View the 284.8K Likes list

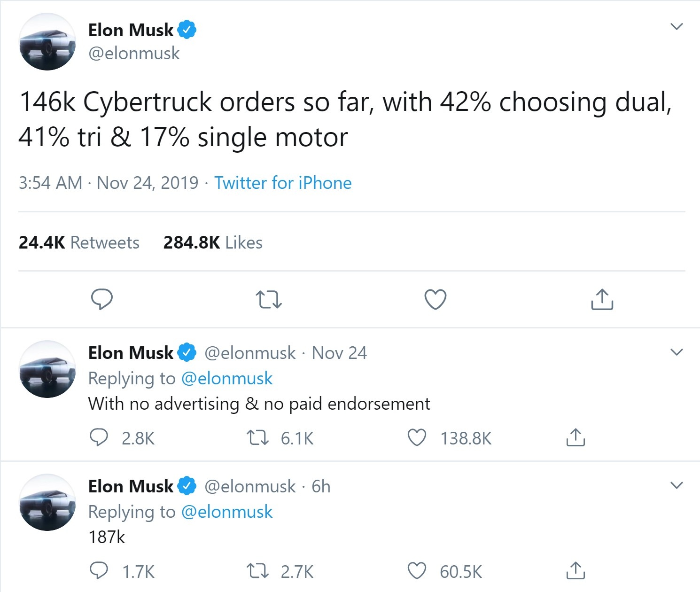(x=212, y=242)
